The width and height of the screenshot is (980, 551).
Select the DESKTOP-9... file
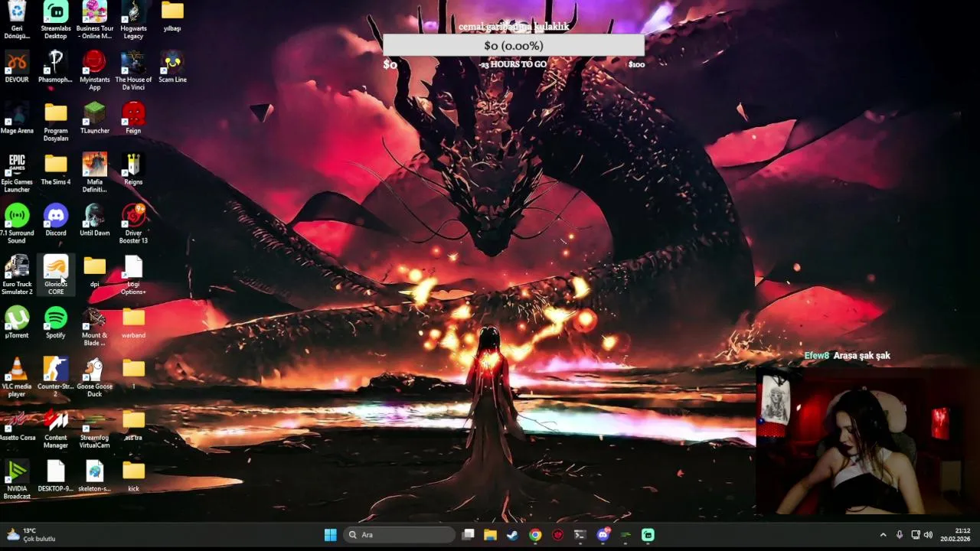[56, 476]
